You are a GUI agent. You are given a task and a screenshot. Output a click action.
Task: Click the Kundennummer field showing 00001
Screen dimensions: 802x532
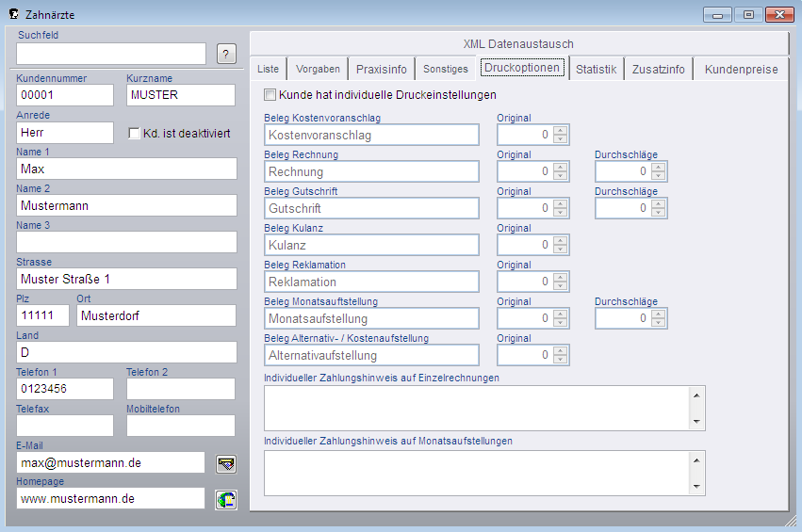click(x=65, y=95)
